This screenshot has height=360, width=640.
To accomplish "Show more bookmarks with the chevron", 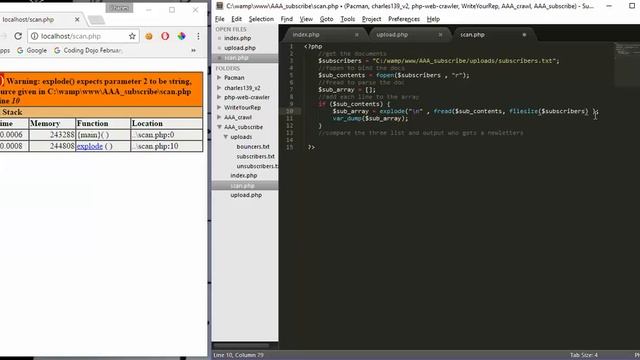I will pyautogui.click(x=193, y=50).
